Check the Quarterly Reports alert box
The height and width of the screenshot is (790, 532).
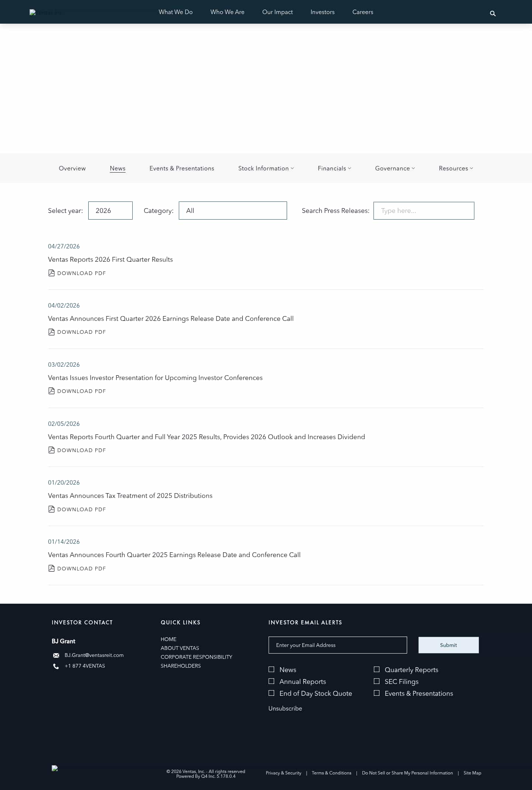click(x=376, y=669)
